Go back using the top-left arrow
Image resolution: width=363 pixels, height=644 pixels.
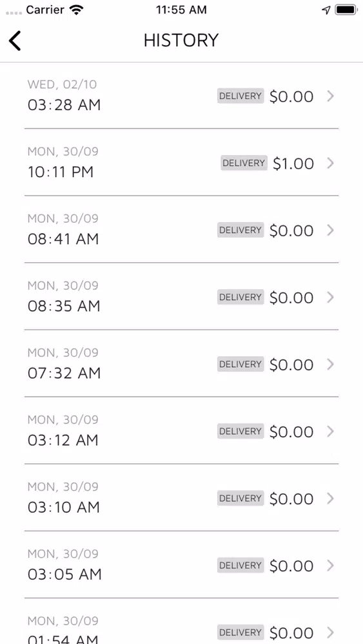pos(15,41)
